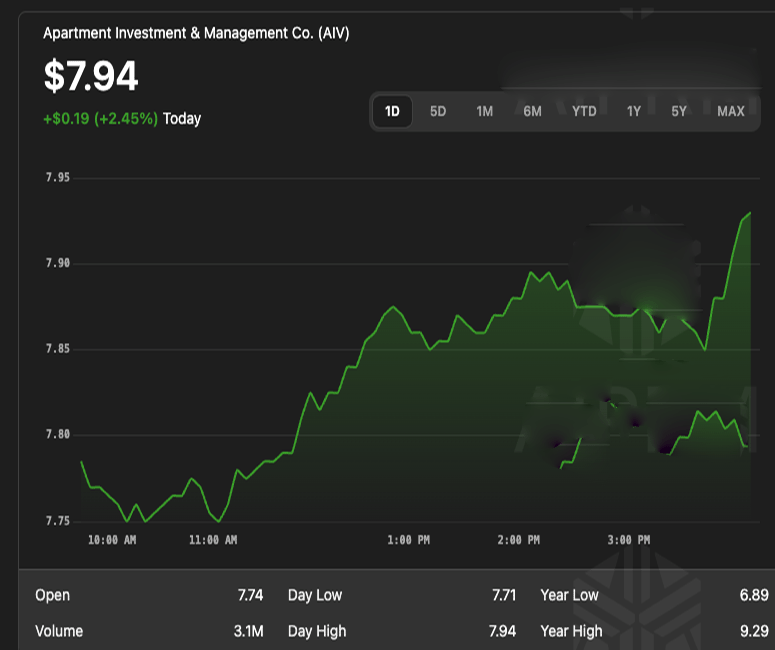Click the Year Low label
The image size is (775, 650).
569,595
